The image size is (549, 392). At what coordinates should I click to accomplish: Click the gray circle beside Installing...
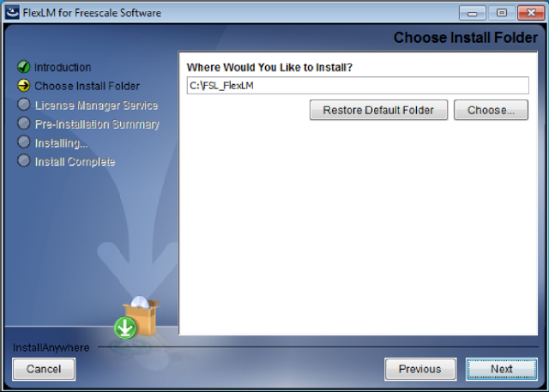(x=24, y=142)
